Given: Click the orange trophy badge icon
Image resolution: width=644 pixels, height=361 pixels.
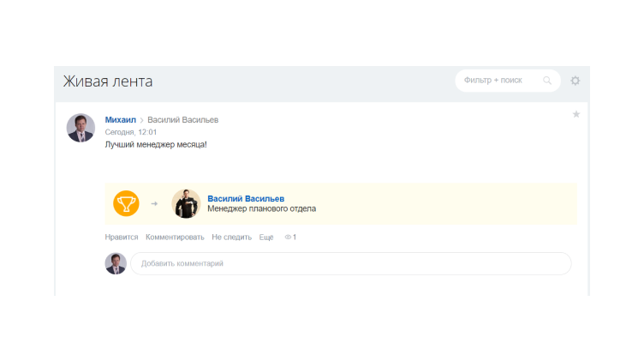Looking at the screenshot, I should (126, 203).
